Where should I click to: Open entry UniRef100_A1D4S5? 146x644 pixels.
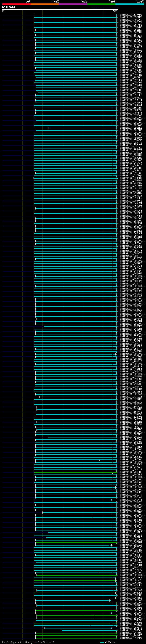tap(131, 284)
